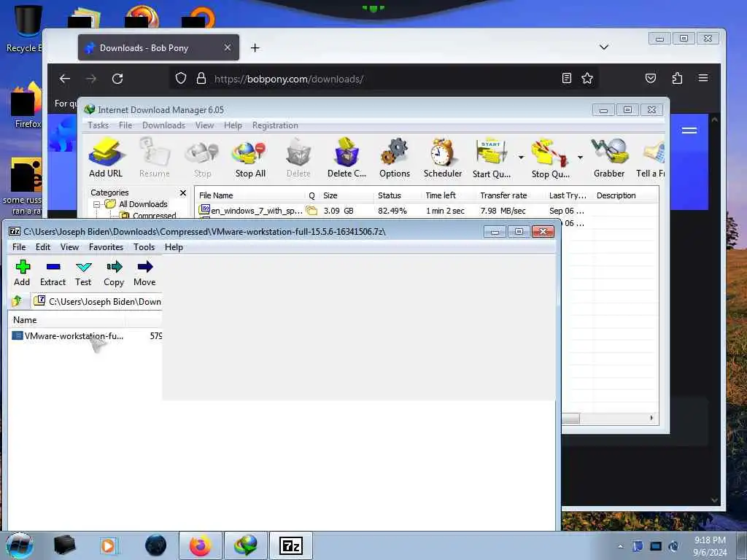Click the Resume icon in IDM toolbar

[x=155, y=158]
